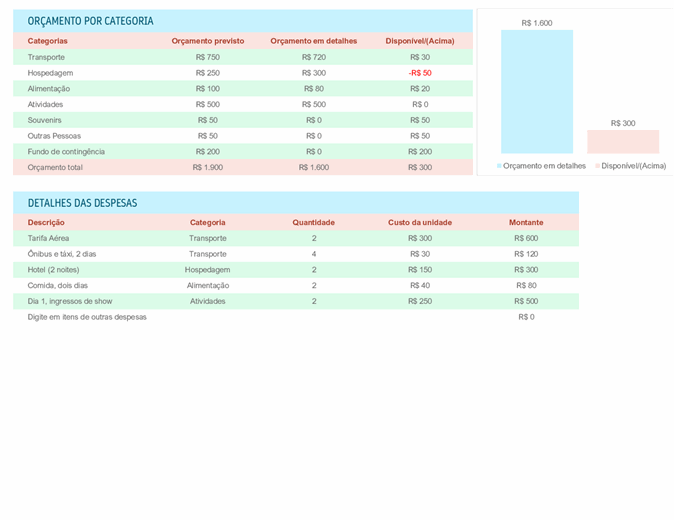Viewport: 675px width, 520px height.
Task: Click the 'Detalhes das despesas' title header
Action: click(x=82, y=203)
